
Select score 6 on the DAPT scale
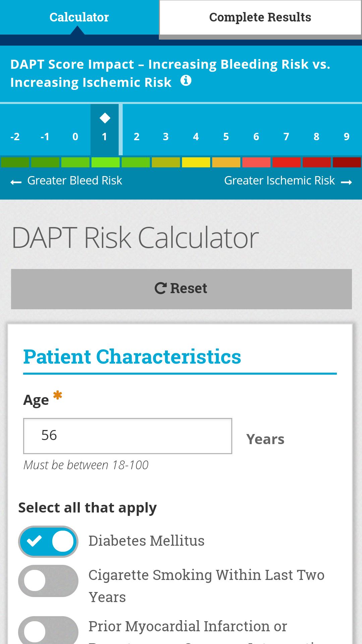(x=256, y=137)
